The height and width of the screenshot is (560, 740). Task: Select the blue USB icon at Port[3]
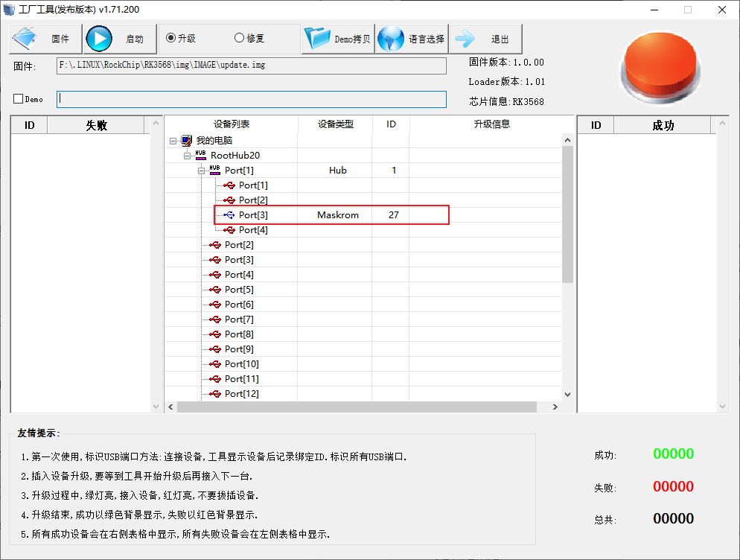point(229,215)
